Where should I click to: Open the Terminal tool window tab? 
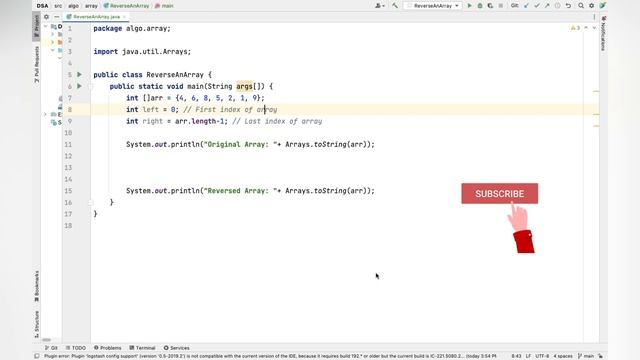[x=142, y=348]
